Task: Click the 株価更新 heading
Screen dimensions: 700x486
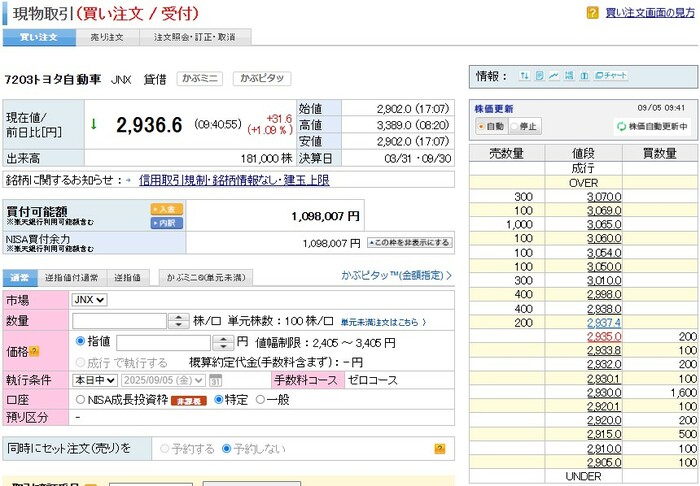Action: pyautogui.click(x=494, y=109)
